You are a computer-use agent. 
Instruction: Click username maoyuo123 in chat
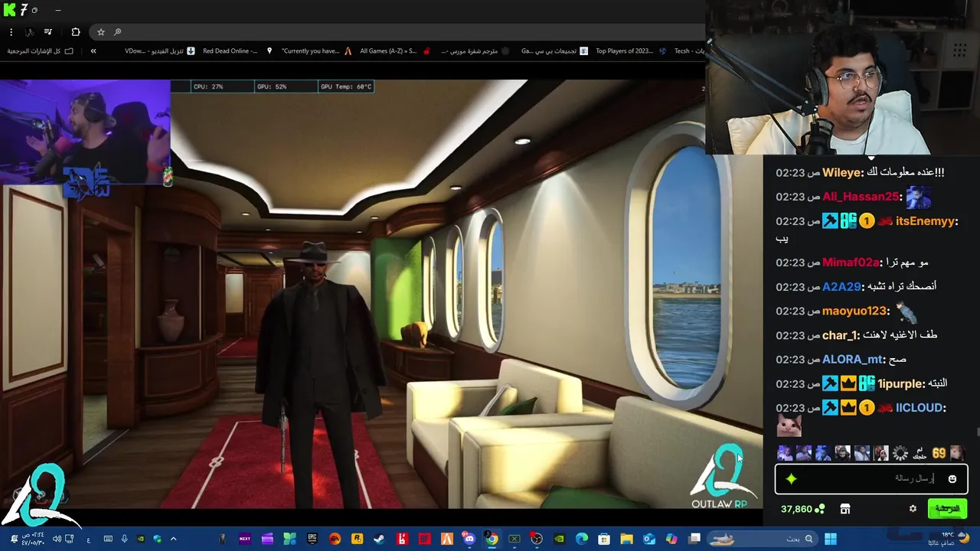click(x=856, y=311)
